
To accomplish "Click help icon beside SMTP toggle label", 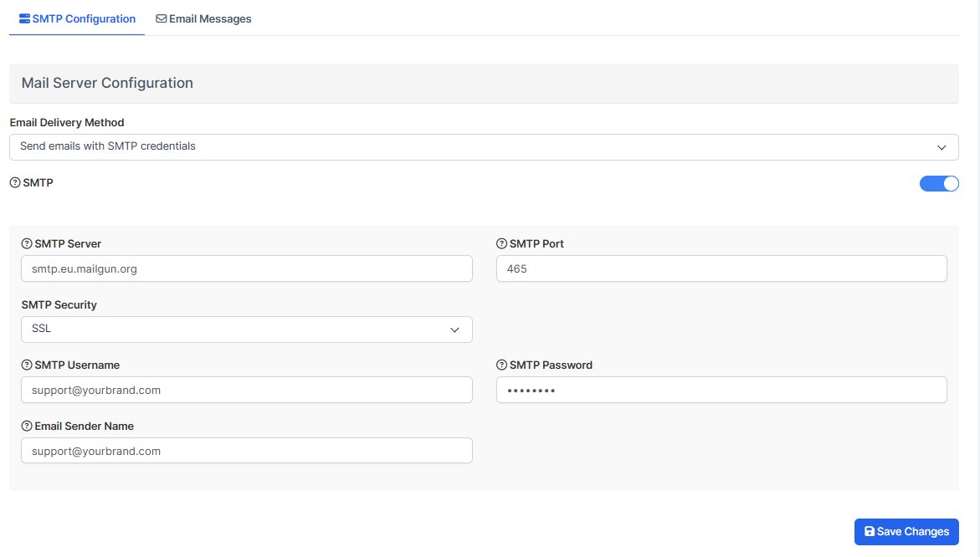I will [x=15, y=182].
